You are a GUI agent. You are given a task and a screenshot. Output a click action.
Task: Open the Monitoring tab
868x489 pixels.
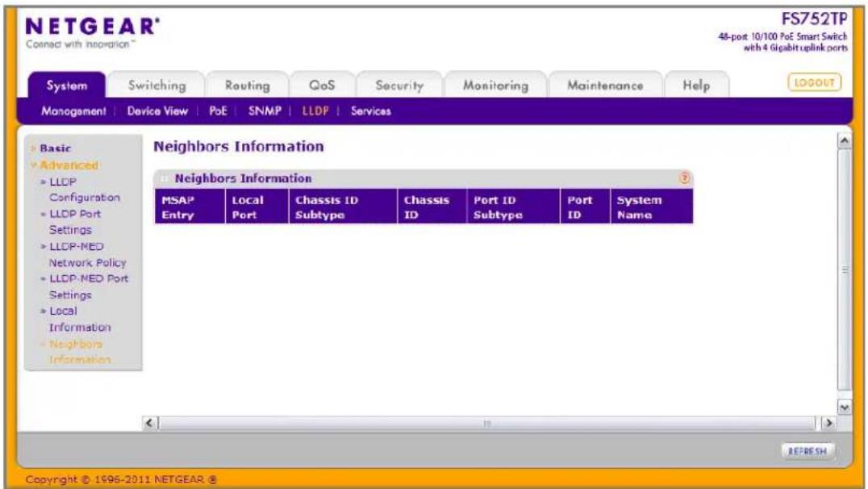pyautogui.click(x=495, y=86)
